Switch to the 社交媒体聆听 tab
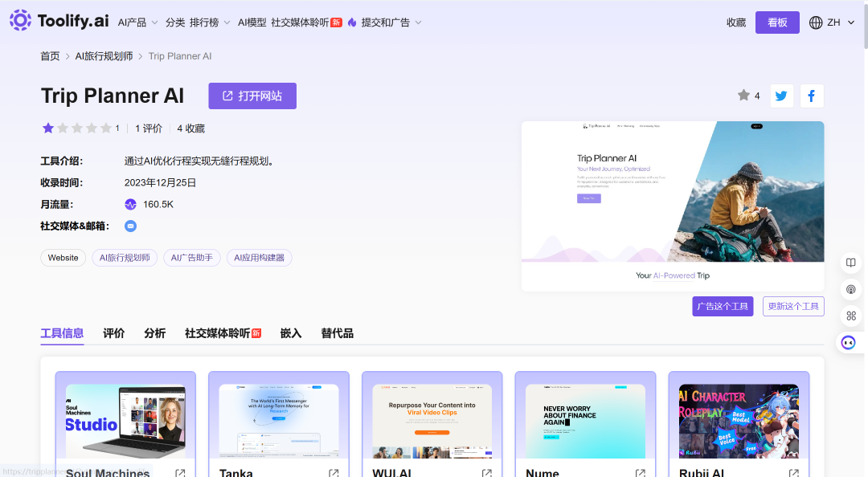The height and width of the screenshot is (477, 868). (223, 333)
